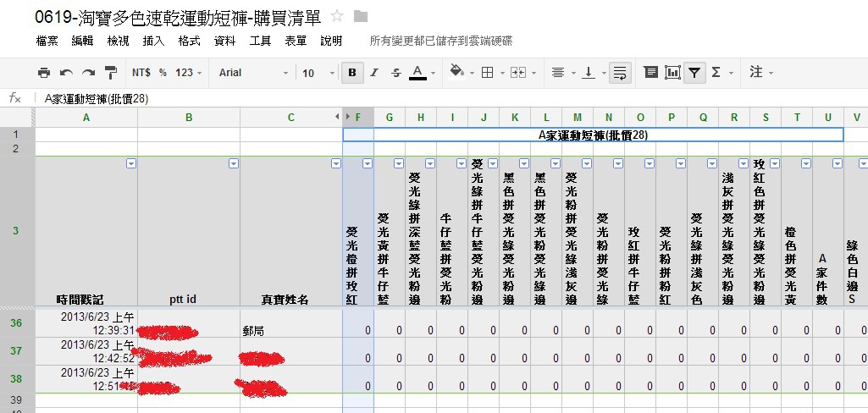Apply strikethrough formatting
This screenshot has height=413, width=868.
395,73
